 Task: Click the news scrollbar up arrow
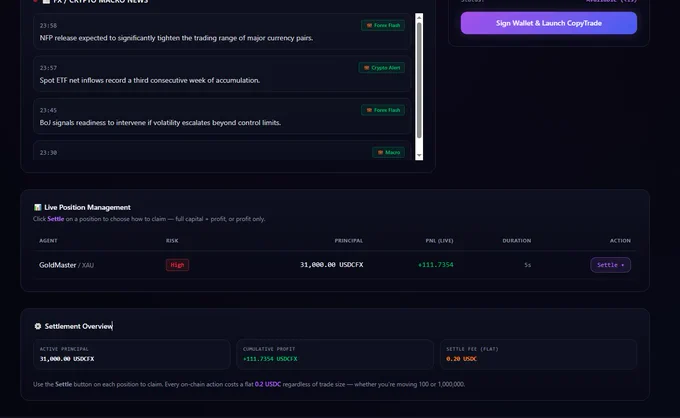pyautogui.click(x=419, y=17)
